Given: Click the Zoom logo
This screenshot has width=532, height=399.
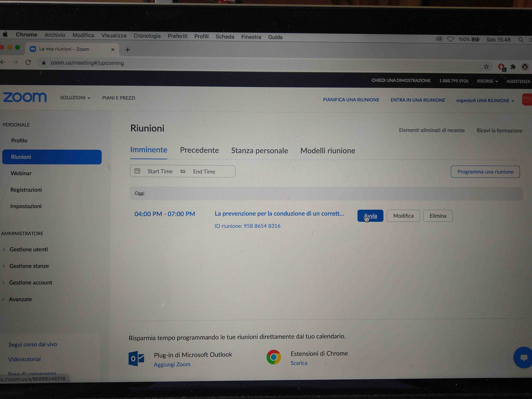Looking at the screenshot, I should point(25,97).
